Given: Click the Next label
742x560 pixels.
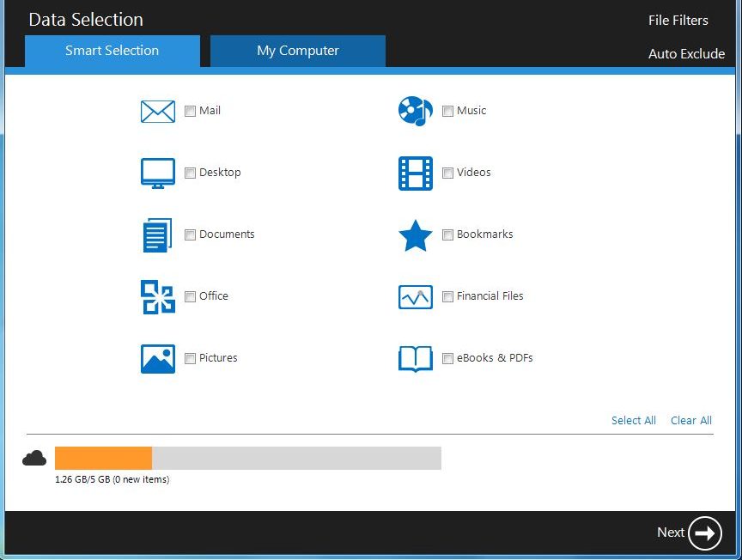Looking at the screenshot, I should coord(671,532).
